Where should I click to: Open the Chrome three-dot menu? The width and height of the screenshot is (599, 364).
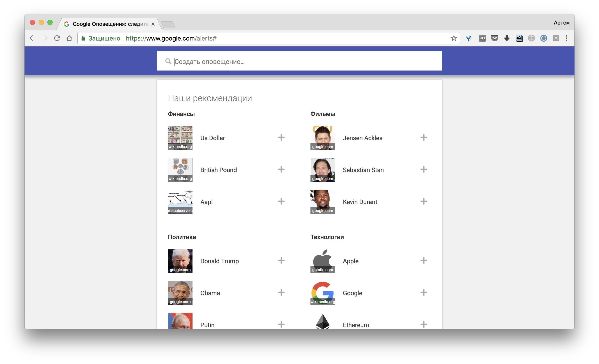tap(566, 38)
